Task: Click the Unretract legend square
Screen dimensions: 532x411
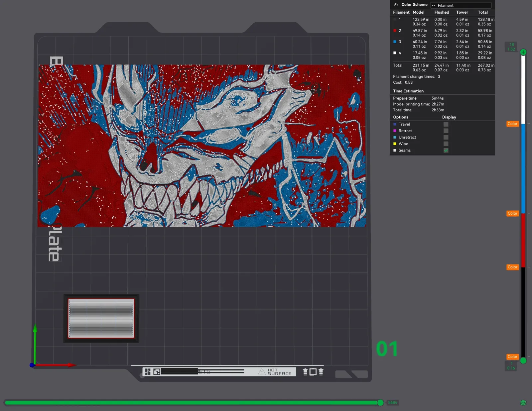Action: point(395,137)
